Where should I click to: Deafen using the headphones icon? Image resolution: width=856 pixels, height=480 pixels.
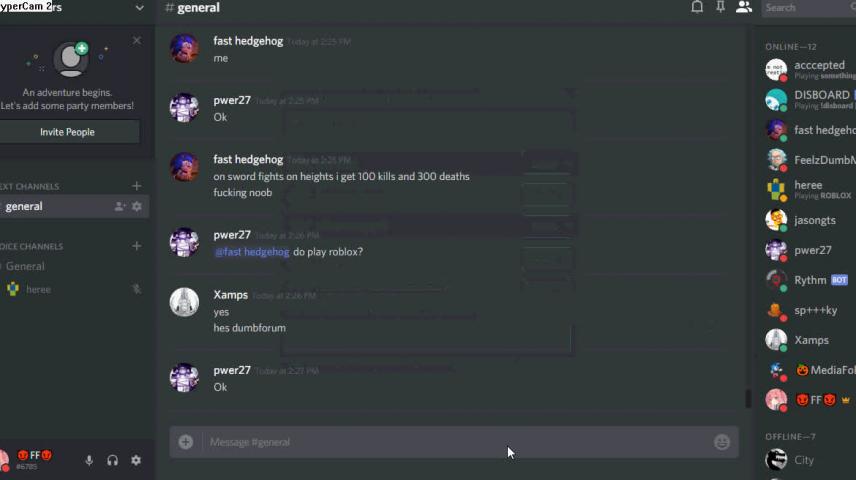(112, 460)
